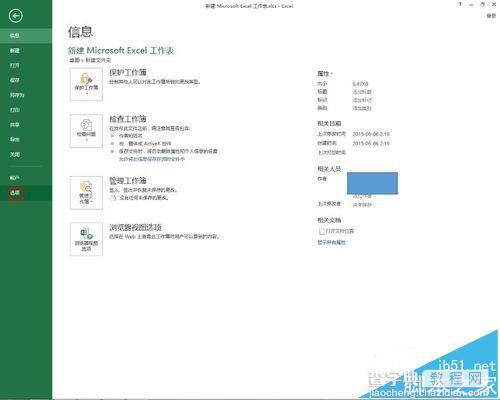Screen dimensions: 500x400
Task: Restore down the Excel window
Action: [x=482, y=5]
